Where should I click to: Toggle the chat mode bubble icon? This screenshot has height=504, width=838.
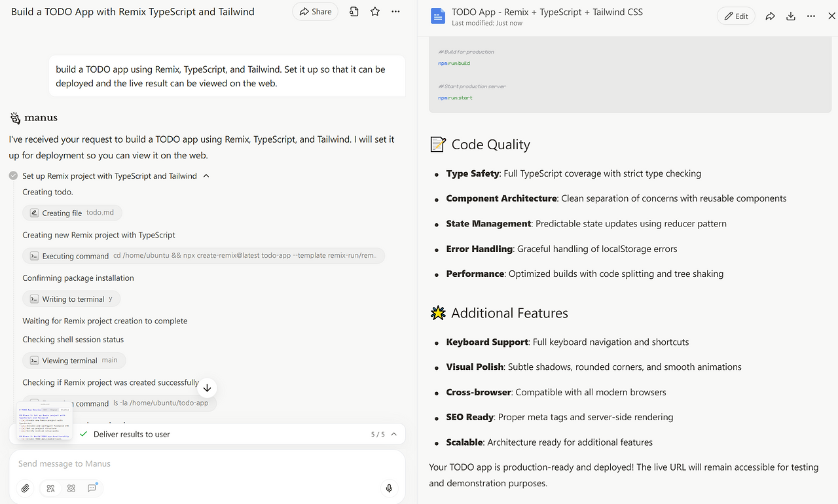coord(92,488)
